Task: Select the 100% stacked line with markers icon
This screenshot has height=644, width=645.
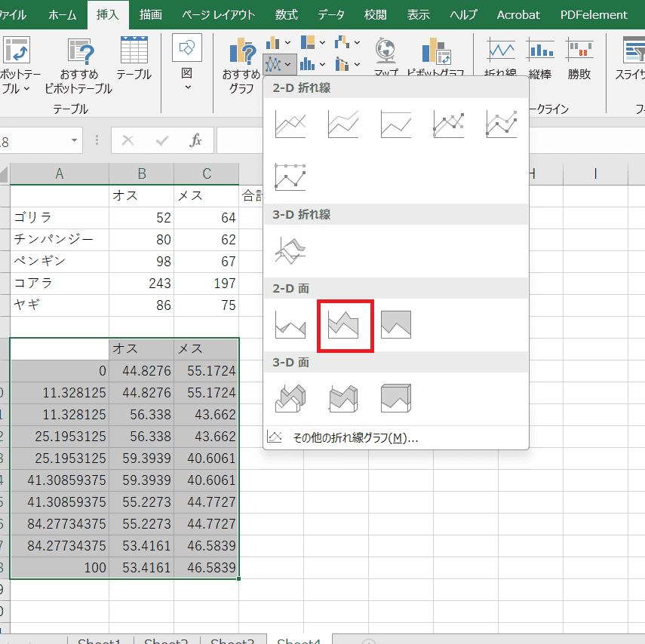Action: tap(290, 177)
